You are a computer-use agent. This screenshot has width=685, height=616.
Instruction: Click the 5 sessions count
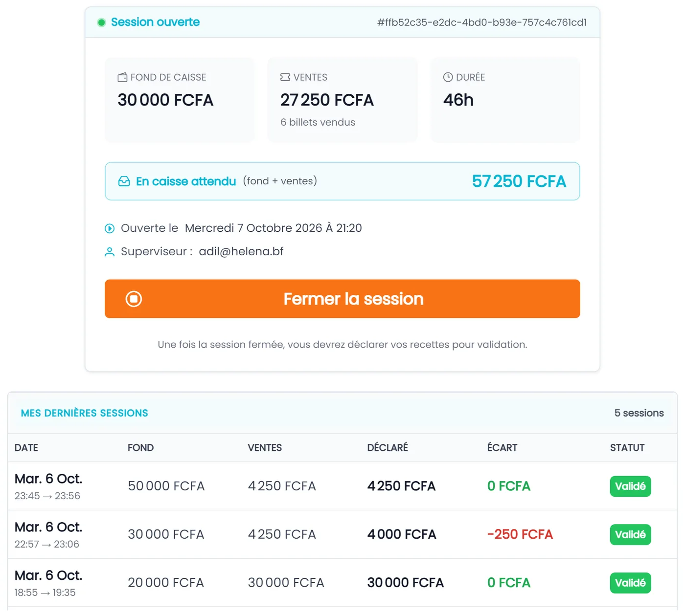pos(639,413)
